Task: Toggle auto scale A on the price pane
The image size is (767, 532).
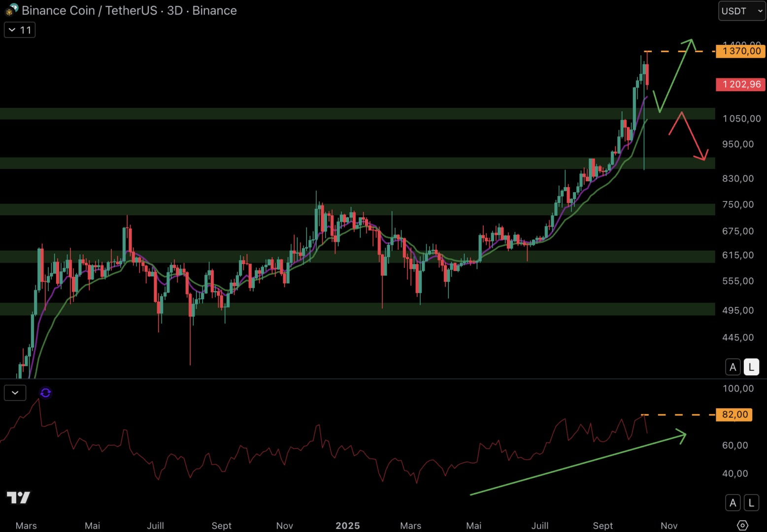Action: click(733, 367)
